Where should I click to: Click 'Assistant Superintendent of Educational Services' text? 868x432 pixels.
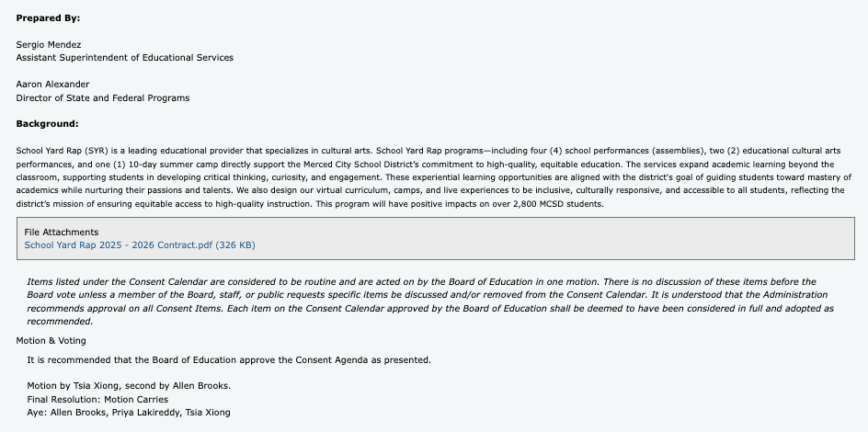124,57
